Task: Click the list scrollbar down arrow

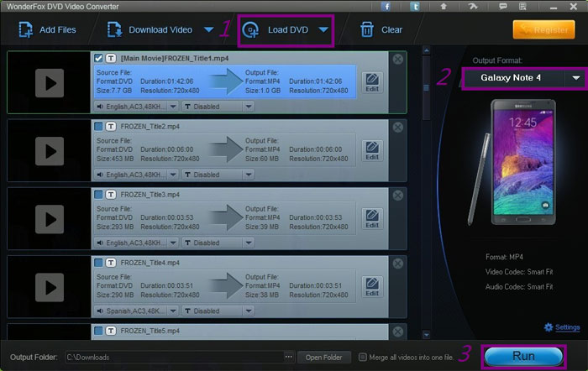Action: coord(427,334)
